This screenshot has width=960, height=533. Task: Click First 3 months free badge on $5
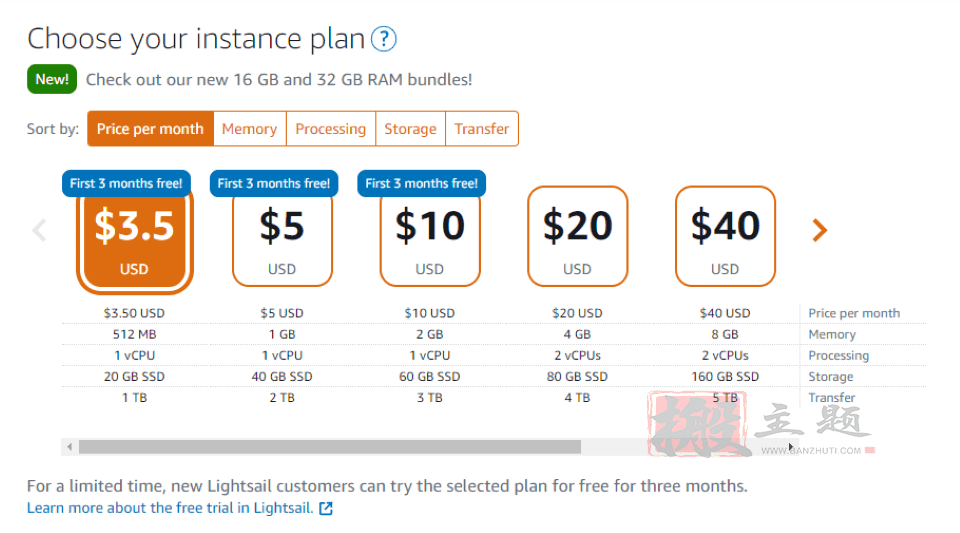point(274,184)
